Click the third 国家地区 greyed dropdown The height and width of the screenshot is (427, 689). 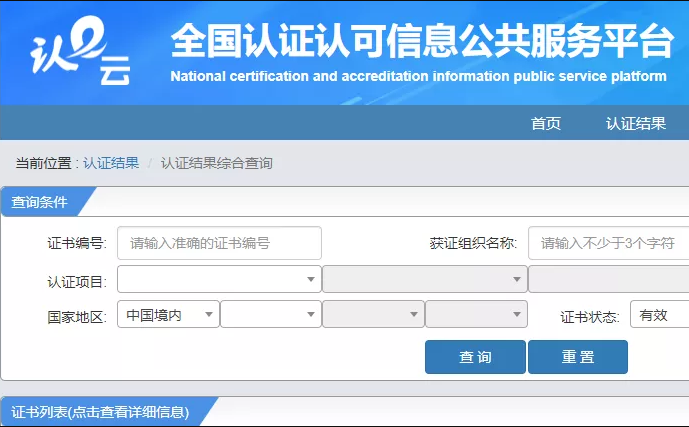point(372,315)
